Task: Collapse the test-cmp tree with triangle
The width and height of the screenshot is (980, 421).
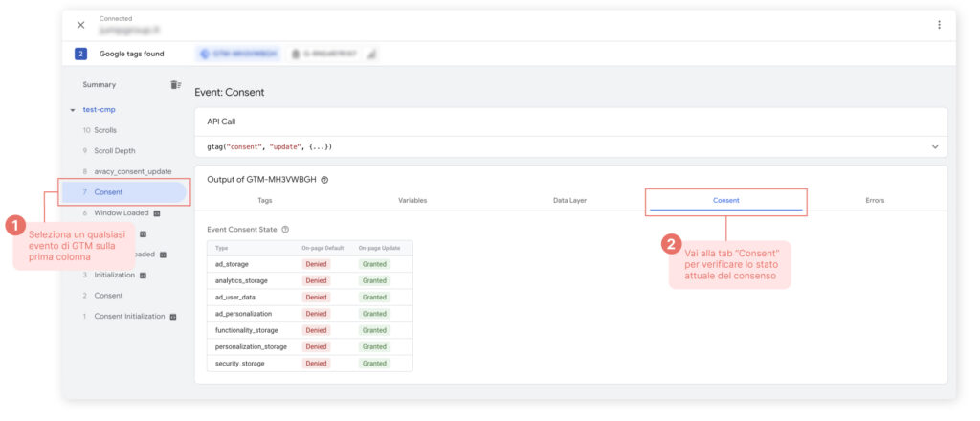Action: click(x=73, y=110)
